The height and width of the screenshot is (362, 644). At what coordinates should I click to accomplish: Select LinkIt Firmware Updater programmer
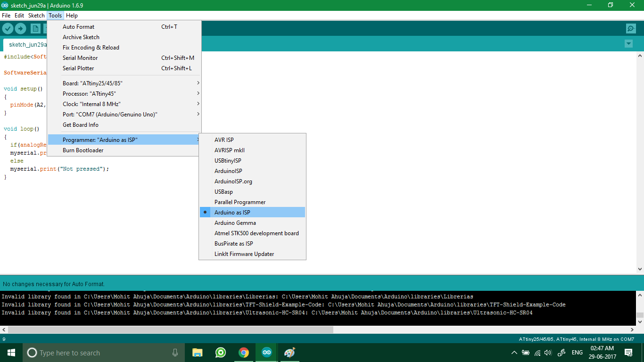(252, 254)
